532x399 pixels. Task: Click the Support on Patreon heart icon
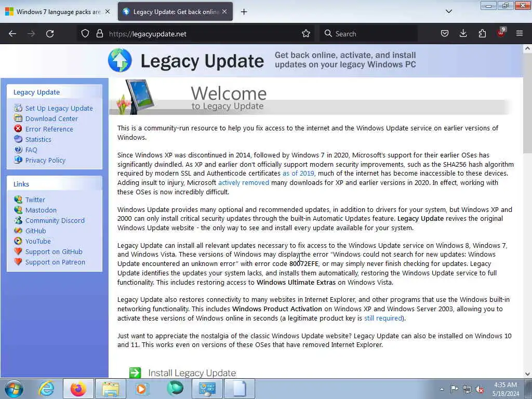coord(18,262)
